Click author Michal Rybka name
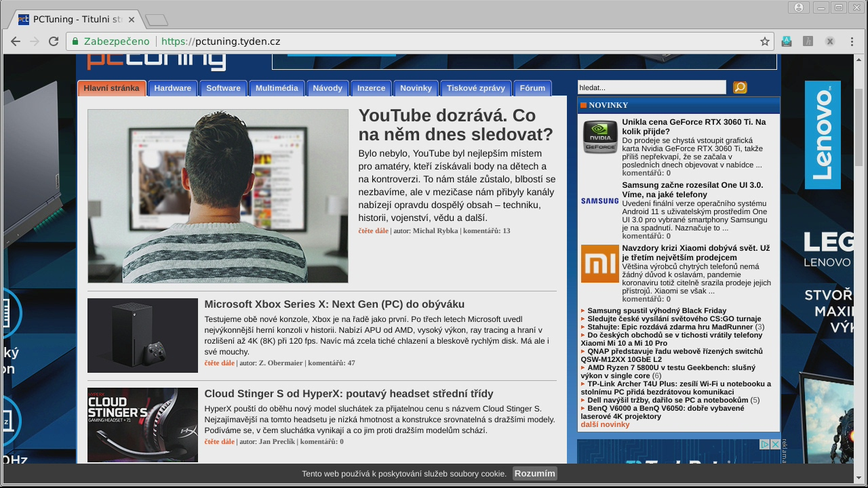868x488 pixels. (x=435, y=231)
